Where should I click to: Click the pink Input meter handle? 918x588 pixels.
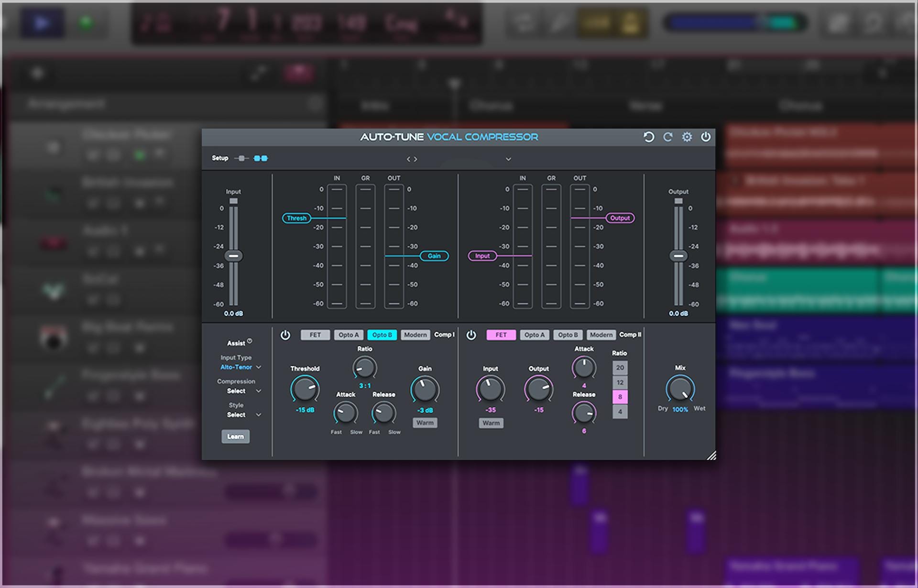(482, 256)
